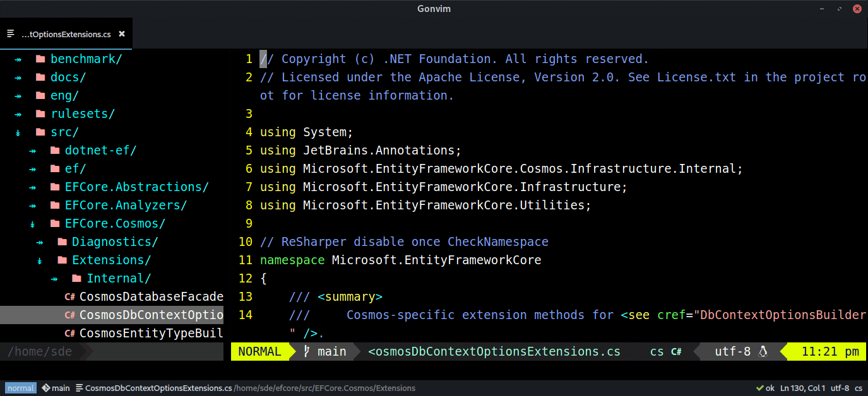Click the C# filetype icon in statusline
Image resolution: width=868 pixels, height=396 pixels.
coord(676,352)
